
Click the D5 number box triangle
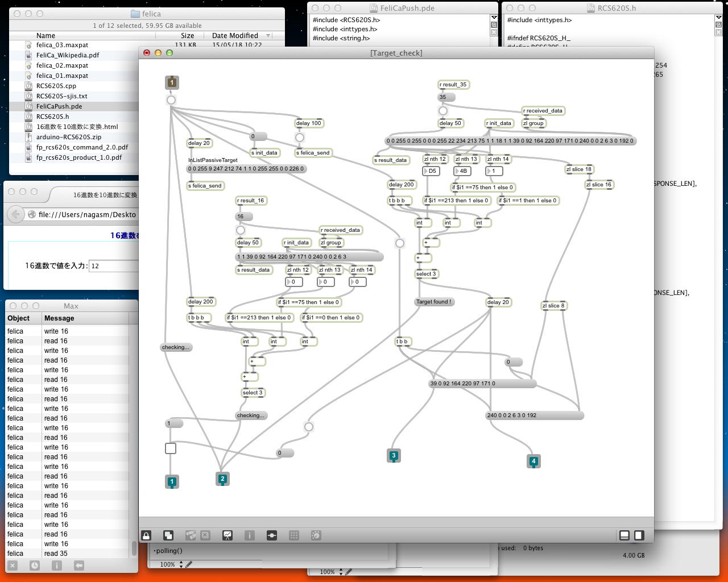click(x=426, y=171)
